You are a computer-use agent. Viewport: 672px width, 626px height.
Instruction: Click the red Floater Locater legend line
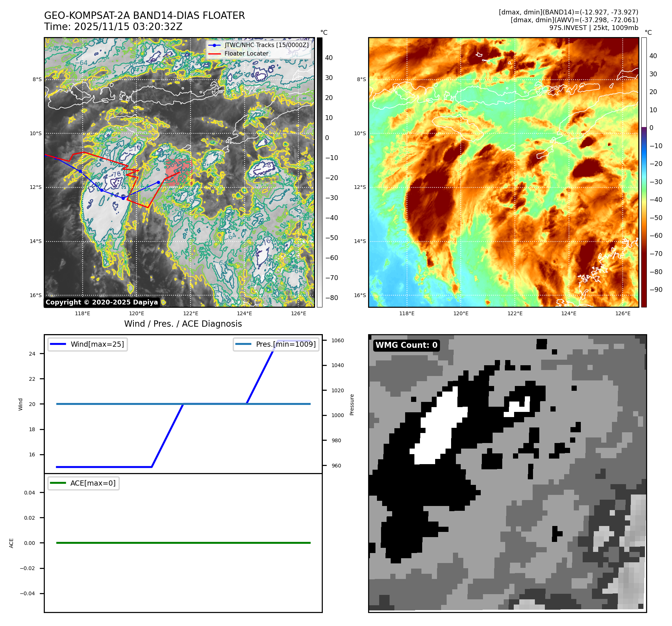[x=214, y=54]
